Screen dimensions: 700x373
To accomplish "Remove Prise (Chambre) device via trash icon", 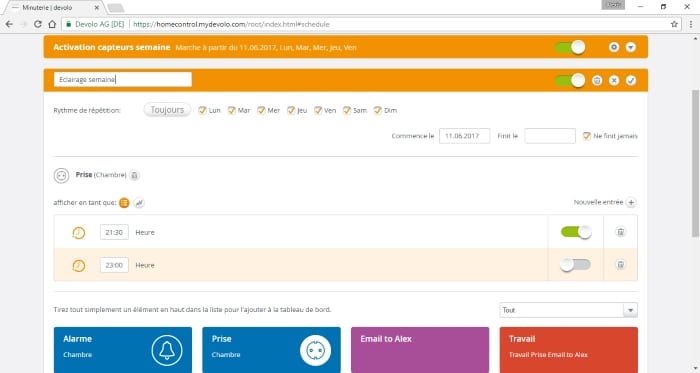I will pos(134,175).
